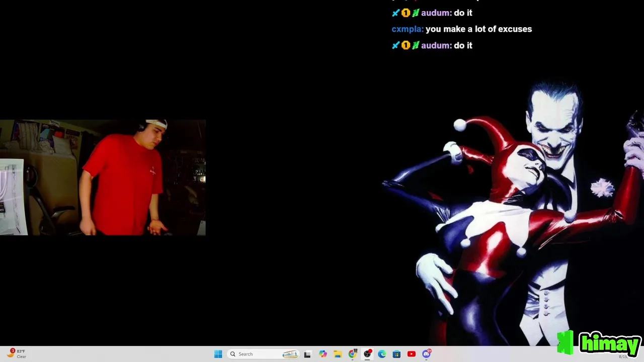This screenshot has height=362, width=644.
Task: Open Task View on the taskbar
Action: [307, 354]
